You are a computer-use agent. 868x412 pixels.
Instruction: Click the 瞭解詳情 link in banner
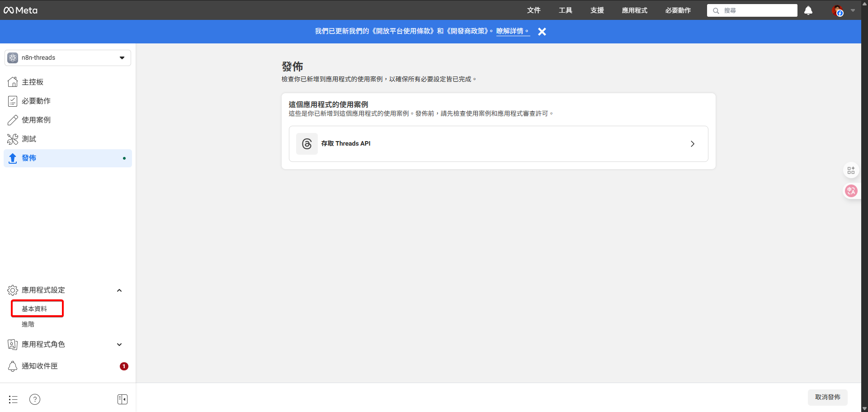pyautogui.click(x=512, y=31)
